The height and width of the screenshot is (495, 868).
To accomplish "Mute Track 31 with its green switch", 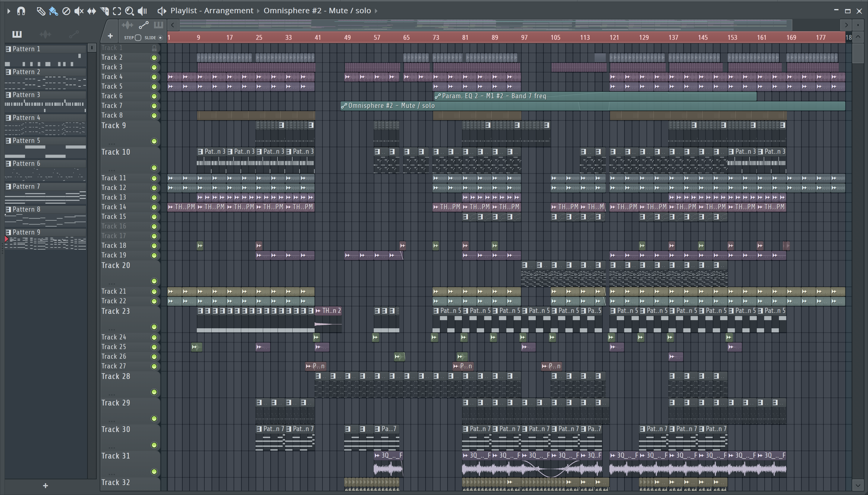I will tap(154, 471).
